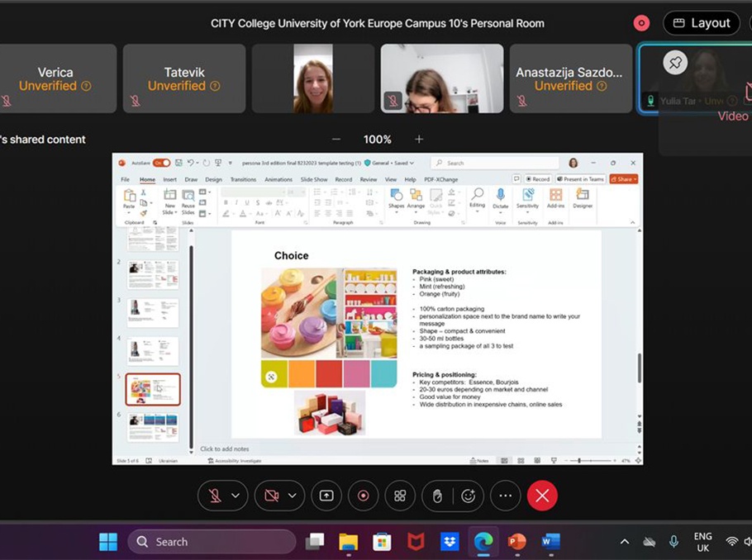Viewport: 752px width, 560px height.
Task: Raise hand using the hand icon
Action: point(437,496)
